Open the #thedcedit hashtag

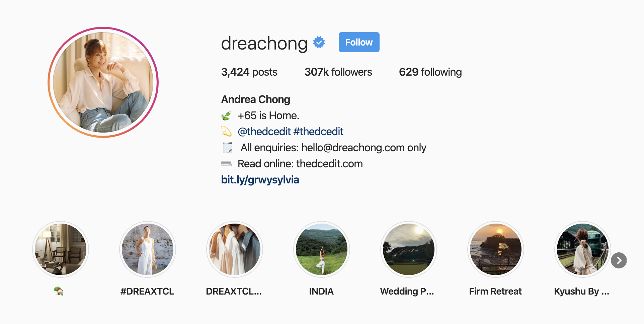318,132
